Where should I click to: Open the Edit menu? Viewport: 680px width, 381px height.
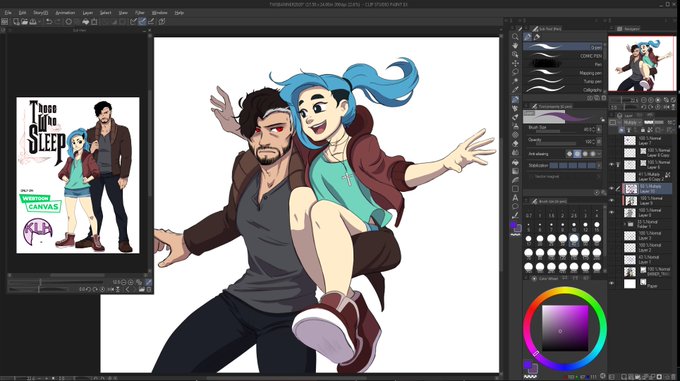(22, 13)
